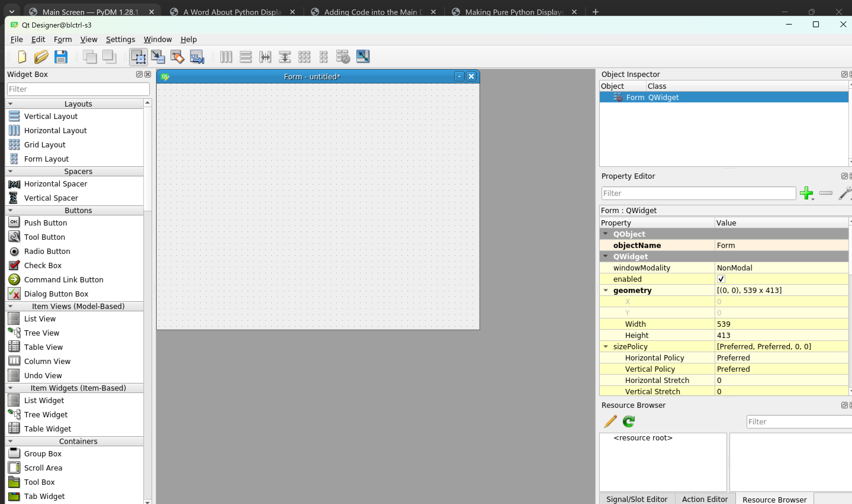Apply Lay Out in a Grid icon
Viewport: 852px width, 504px height.
(x=304, y=57)
